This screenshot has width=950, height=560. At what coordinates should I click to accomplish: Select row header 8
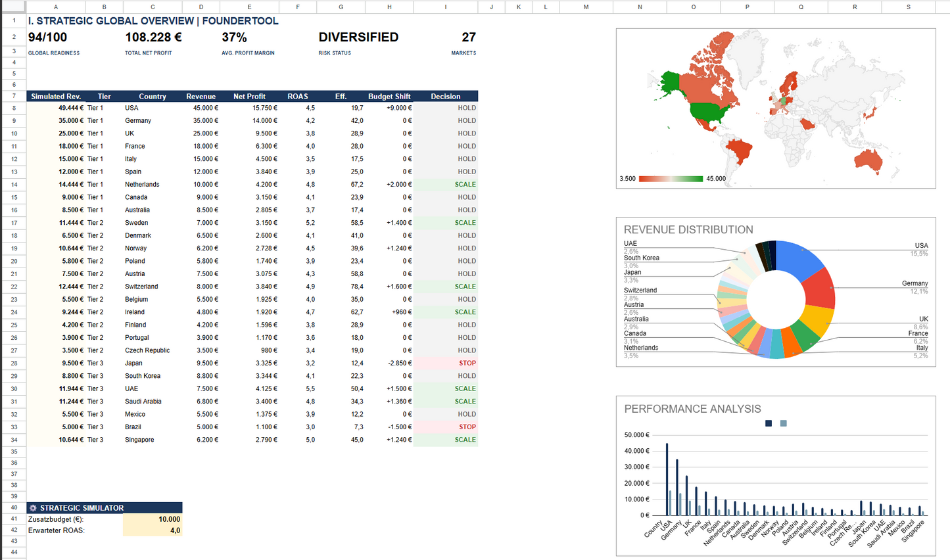click(x=14, y=108)
